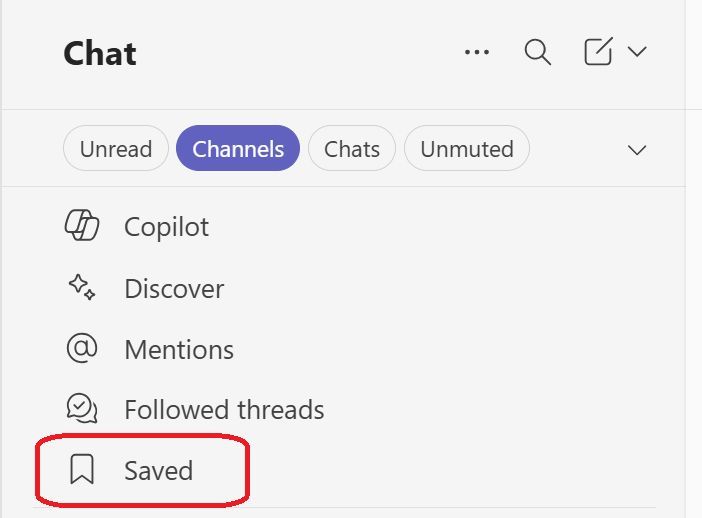
Task: Open the more options ellipsis menu
Action: click(x=477, y=52)
